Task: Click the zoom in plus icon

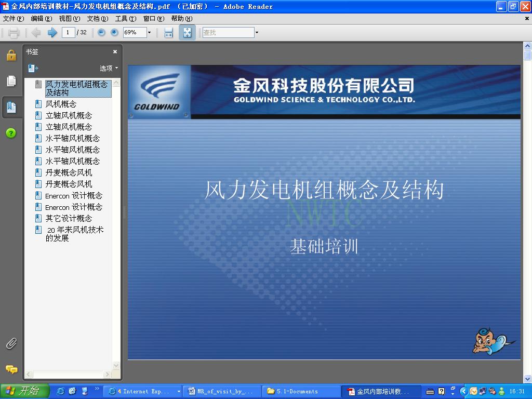Action: (113, 32)
